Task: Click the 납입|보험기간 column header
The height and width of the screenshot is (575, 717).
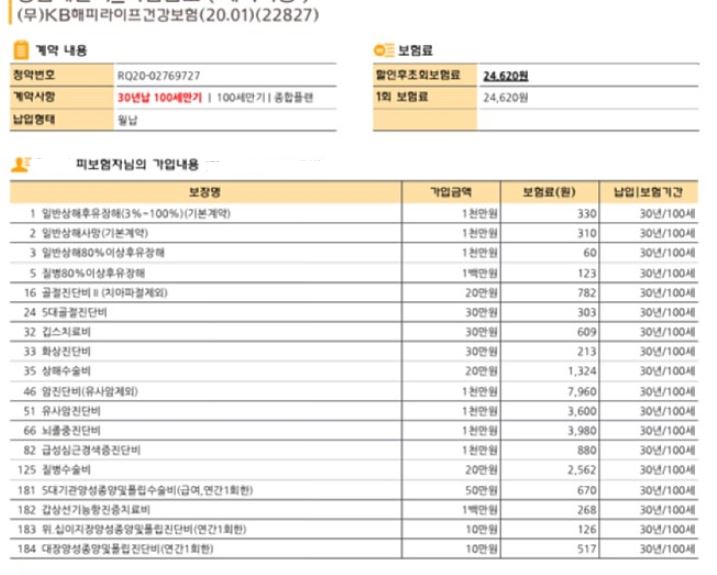Action: coord(648,192)
